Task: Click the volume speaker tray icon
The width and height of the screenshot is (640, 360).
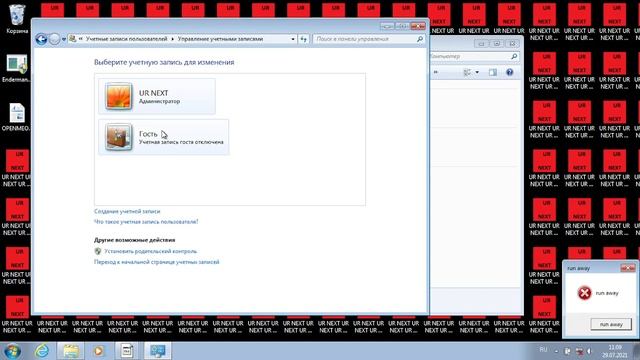Action: (589, 351)
